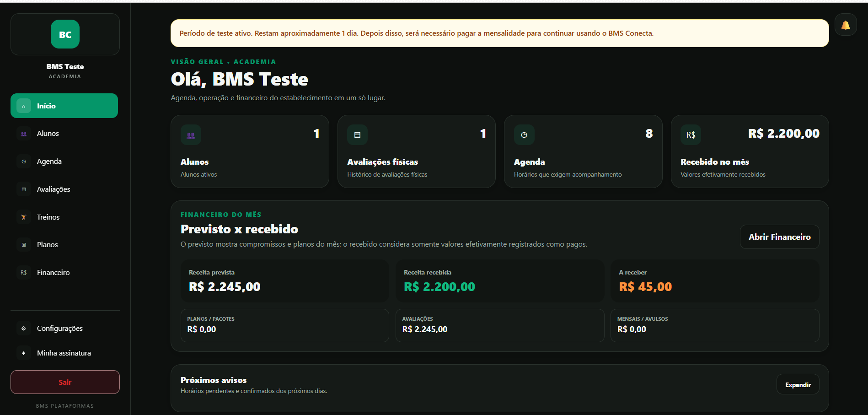868x415 pixels.
Task: Click the BC logo avatar
Action: [65, 34]
